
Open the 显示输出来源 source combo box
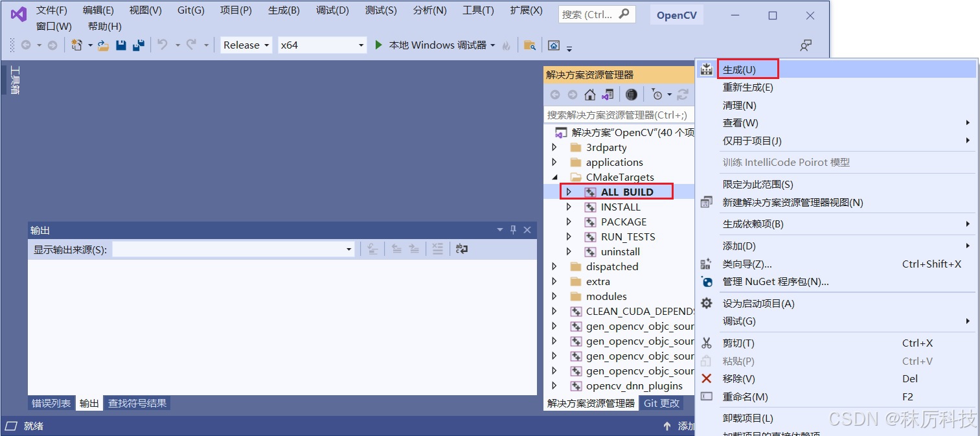[x=233, y=249]
